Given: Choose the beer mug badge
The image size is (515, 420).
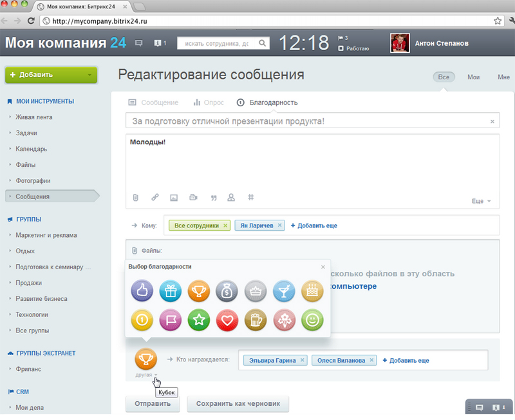Looking at the screenshot, I should coord(256,320).
